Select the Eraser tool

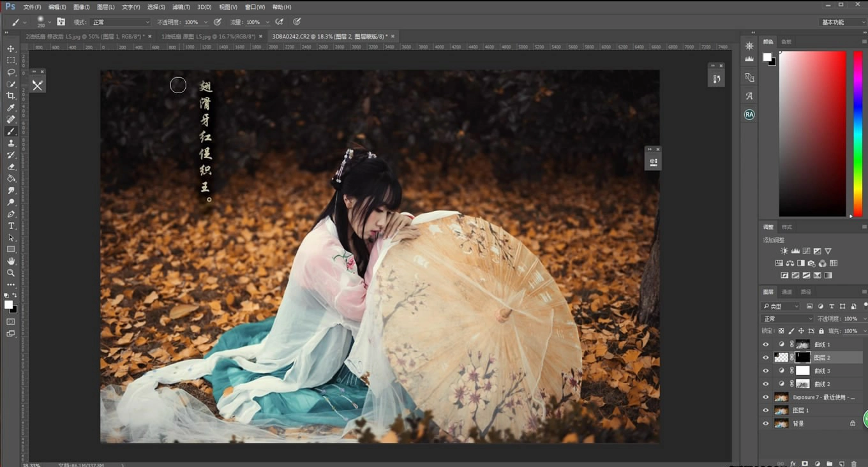(11, 167)
